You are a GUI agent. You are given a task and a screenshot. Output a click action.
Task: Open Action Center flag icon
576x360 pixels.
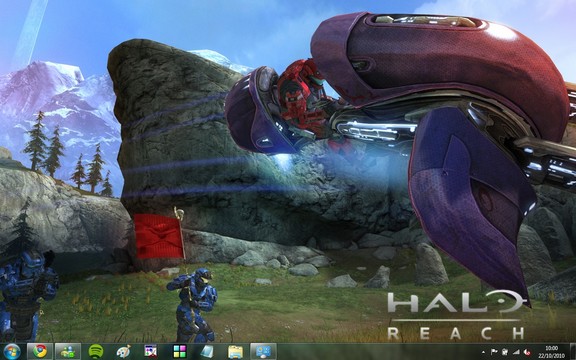(x=494, y=352)
